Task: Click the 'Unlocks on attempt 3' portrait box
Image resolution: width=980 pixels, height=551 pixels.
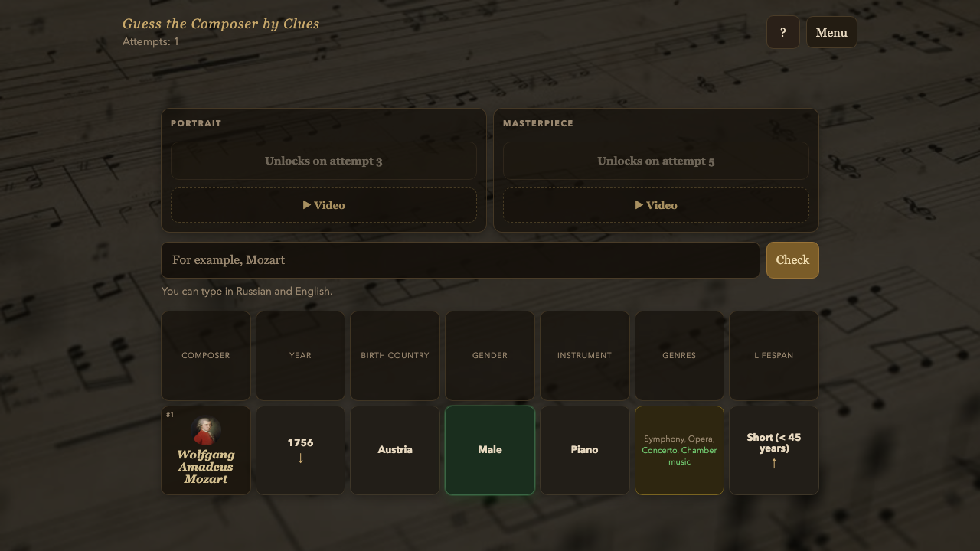Action: click(x=324, y=161)
